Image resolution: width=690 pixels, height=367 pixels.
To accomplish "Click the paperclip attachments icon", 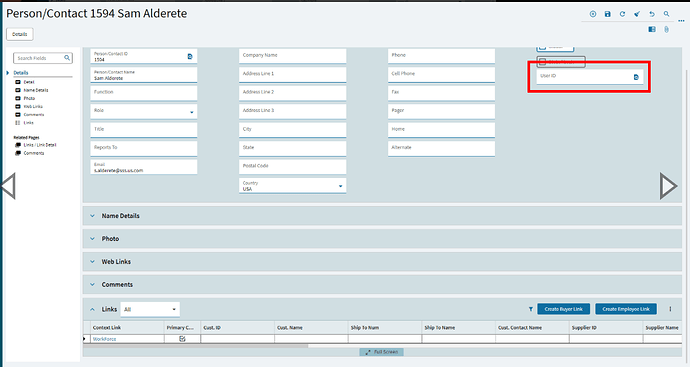I will pyautogui.click(x=667, y=29).
